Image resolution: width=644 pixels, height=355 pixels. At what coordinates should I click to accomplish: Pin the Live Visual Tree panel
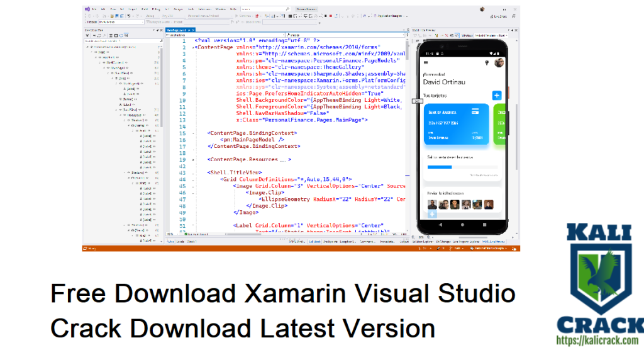[x=157, y=30]
